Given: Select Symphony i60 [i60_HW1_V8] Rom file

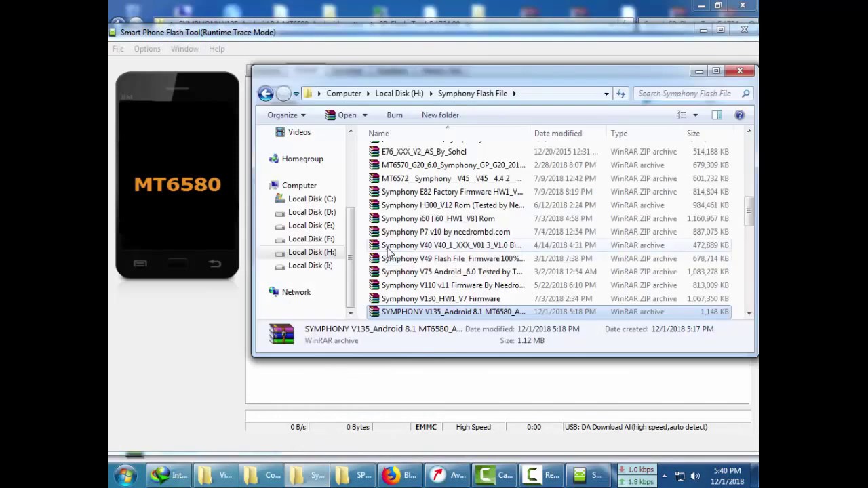Looking at the screenshot, I should 549,219.
